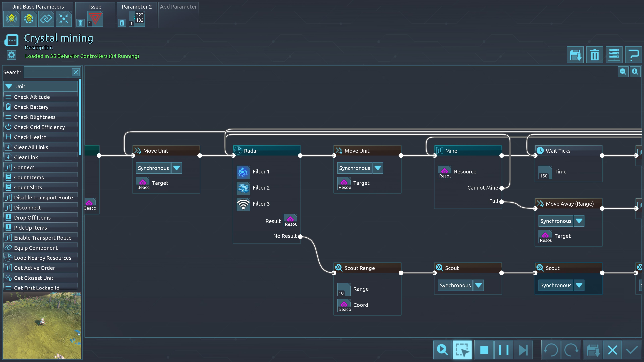Select Check Battery from instruction list
This screenshot has height=362, width=644.
[31, 107]
